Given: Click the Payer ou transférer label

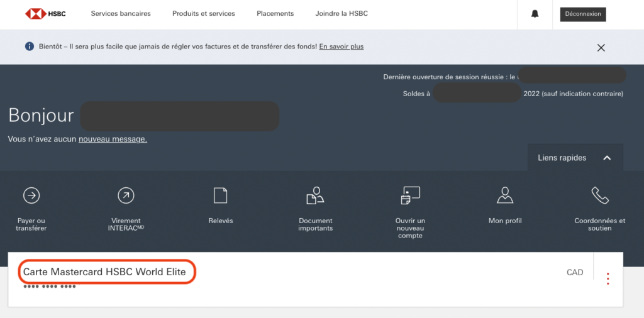Looking at the screenshot, I should [x=31, y=224].
